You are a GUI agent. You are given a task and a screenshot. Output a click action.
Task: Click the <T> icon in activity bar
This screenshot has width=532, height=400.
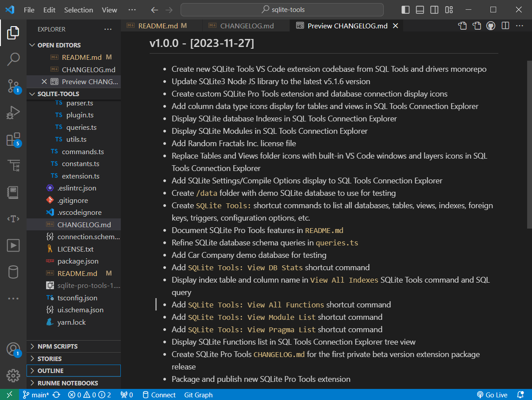(13, 218)
